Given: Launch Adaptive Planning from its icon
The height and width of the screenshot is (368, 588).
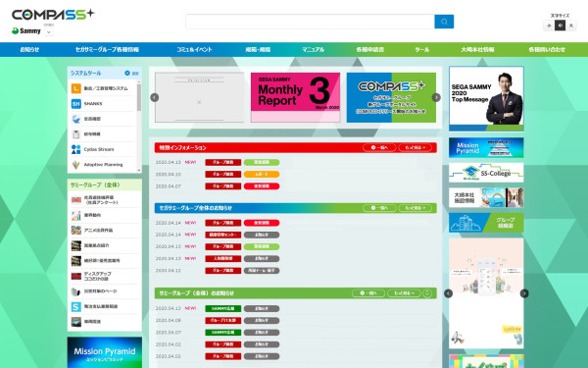Looking at the screenshot, I should tap(76, 165).
